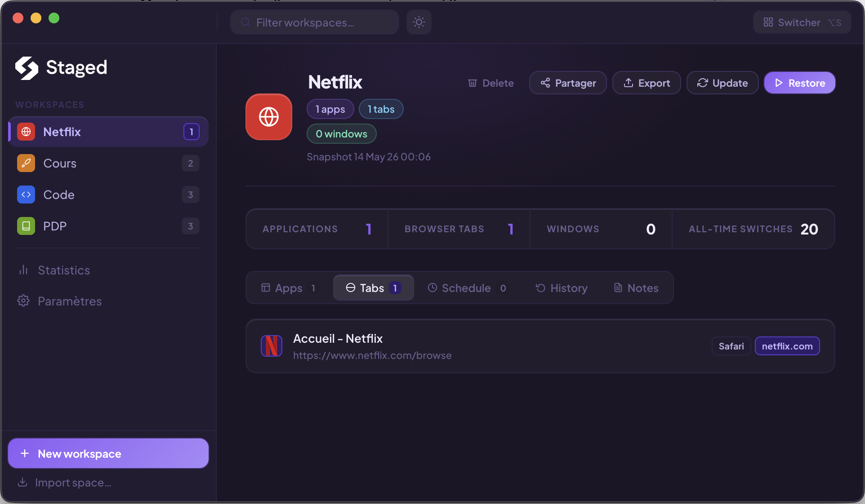This screenshot has height=504, width=865.
Task: Click the red Netflix globe icon in sidebar
Action: tap(26, 132)
